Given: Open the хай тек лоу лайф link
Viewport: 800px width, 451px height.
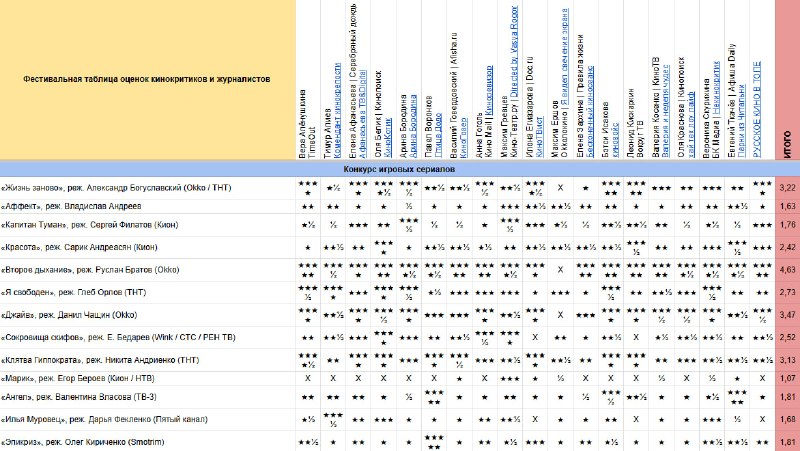Looking at the screenshot, I should [x=691, y=123].
